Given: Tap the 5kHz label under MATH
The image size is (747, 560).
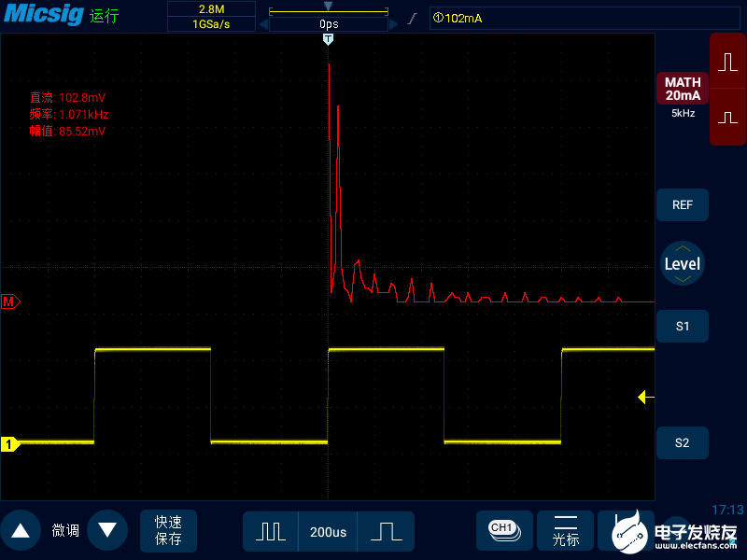Looking at the screenshot, I should [684, 113].
